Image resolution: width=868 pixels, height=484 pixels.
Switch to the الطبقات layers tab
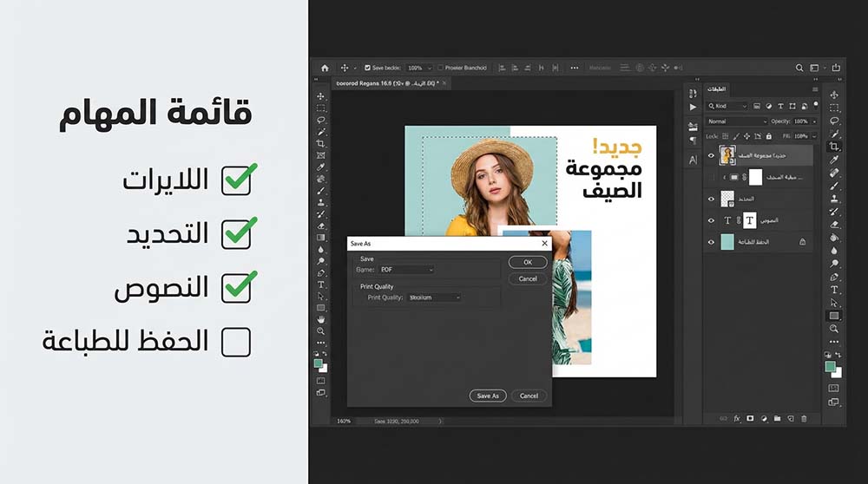point(716,89)
